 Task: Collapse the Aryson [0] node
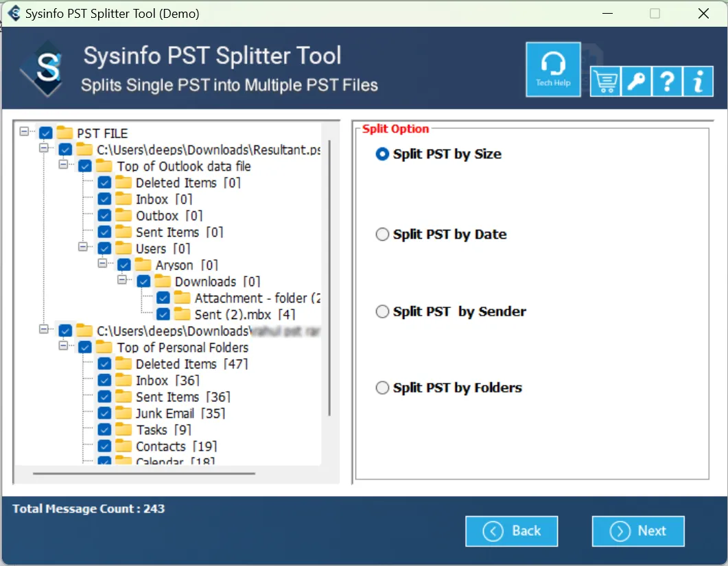102,263
